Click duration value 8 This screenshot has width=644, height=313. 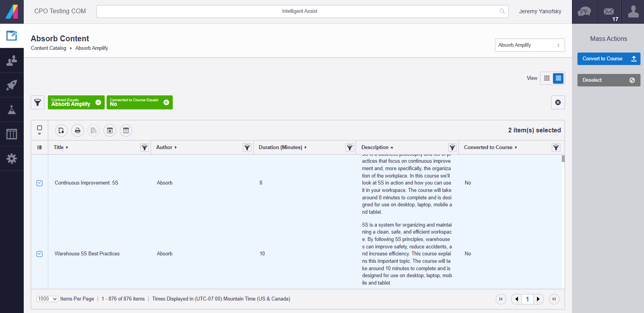coord(261,183)
